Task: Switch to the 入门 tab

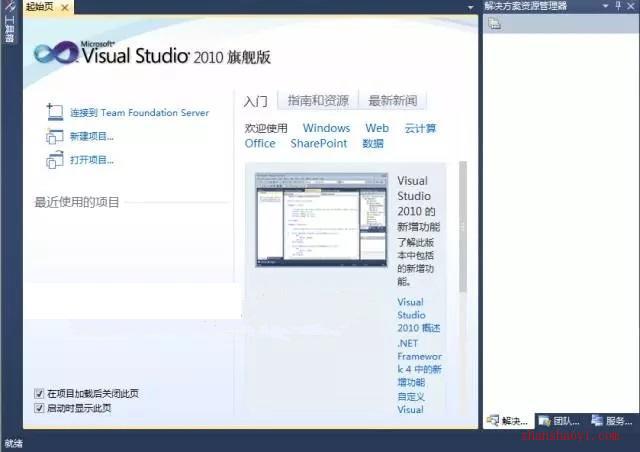Action: click(256, 101)
